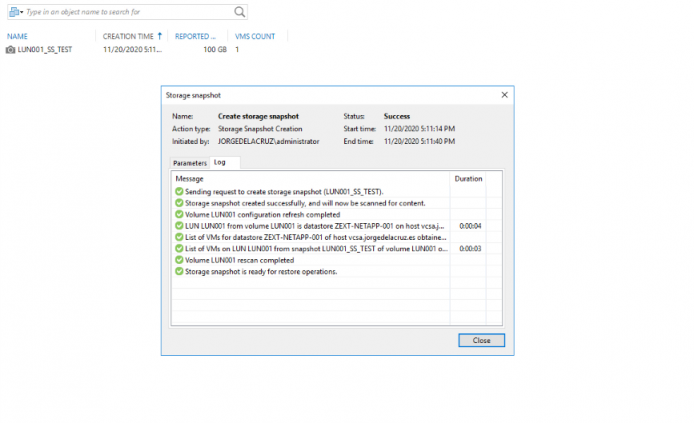The image size is (694, 423).
Task: Click success icon for configuration refresh completed entry
Action: coord(179,215)
